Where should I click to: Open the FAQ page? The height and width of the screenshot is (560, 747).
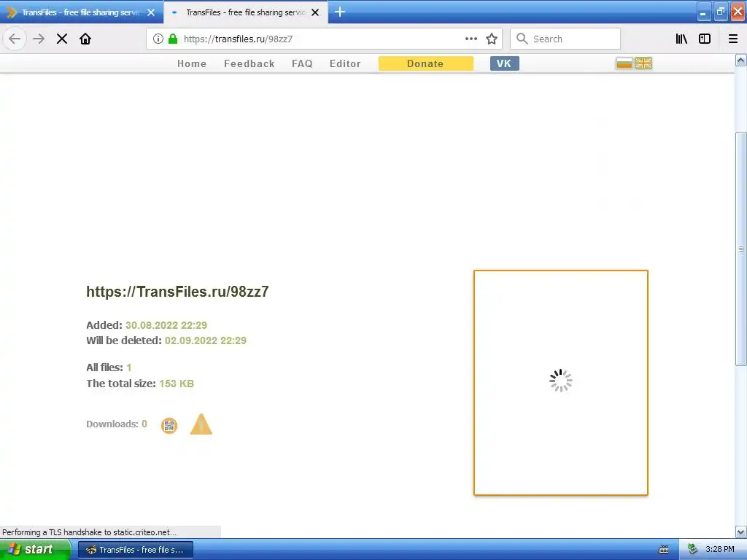(x=302, y=64)
